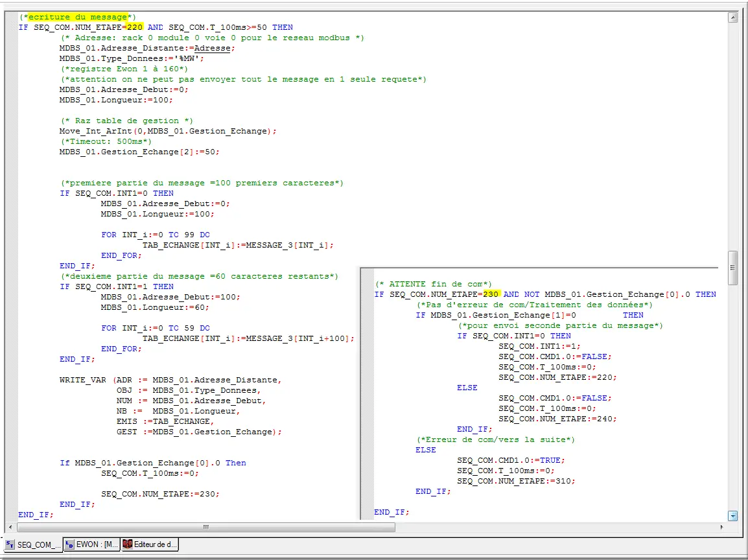Click the line "SEQ_COM.NUM_ETAPE:=240;"
748x560 pixels.
(557, 419)
